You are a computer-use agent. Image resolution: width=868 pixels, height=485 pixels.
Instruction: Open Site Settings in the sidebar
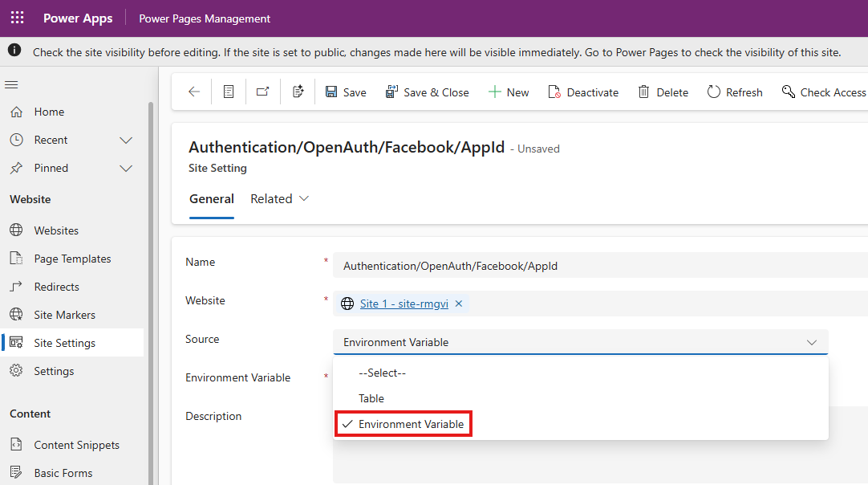[x=72, y=343]
